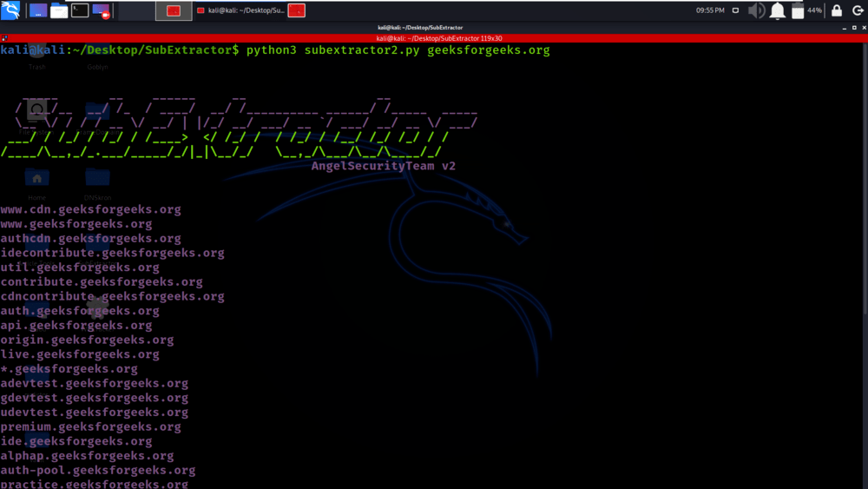
Task: Open the Kali applications menu dragon icon
Action: (x=10, y=10)
